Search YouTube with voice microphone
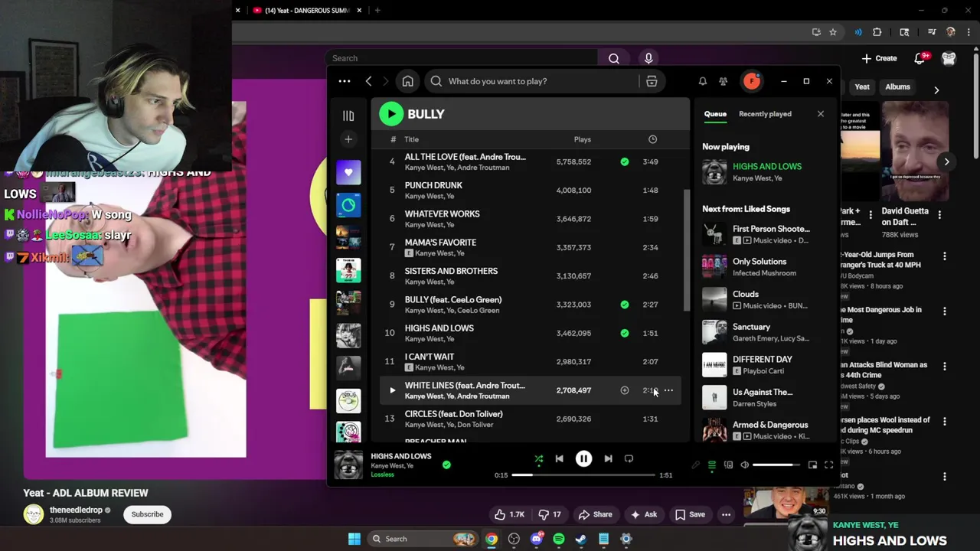This screenshot has width=980, height=551. point(648,58)
